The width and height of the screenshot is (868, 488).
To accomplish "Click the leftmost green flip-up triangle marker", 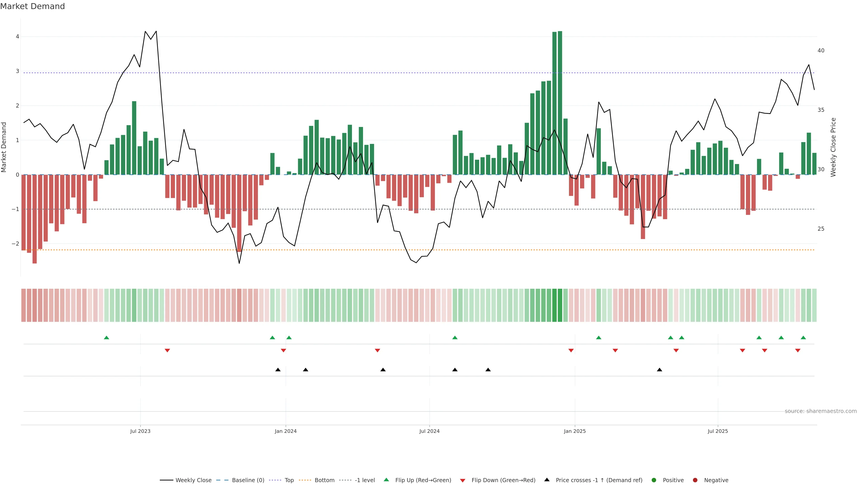I will pyautogui.click(x=106, y=338).
